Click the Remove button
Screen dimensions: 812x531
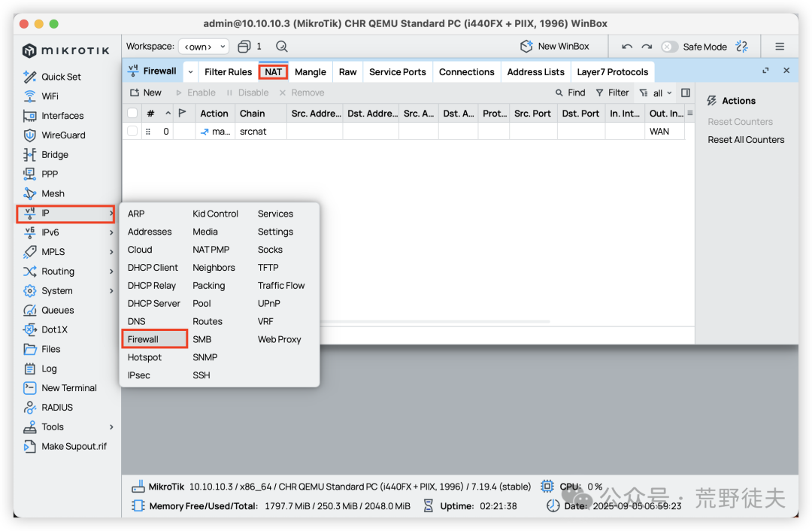(x=301, y=93)
